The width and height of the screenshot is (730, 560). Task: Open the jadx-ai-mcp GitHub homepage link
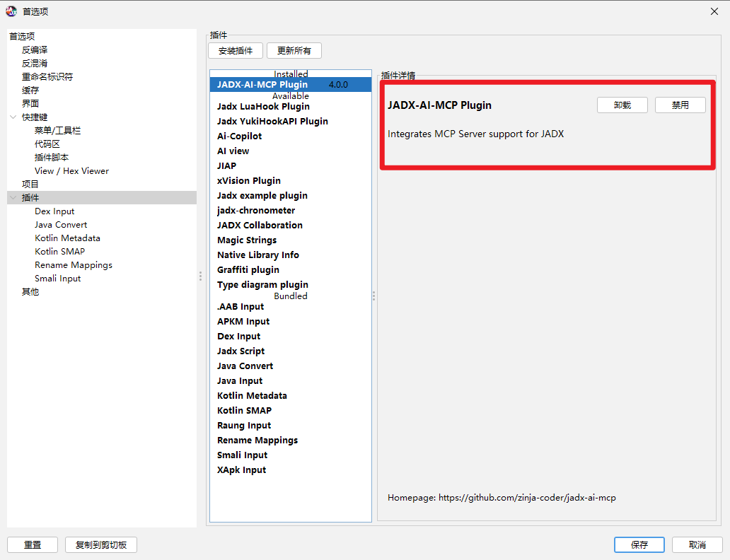click(x=527, y=498)
